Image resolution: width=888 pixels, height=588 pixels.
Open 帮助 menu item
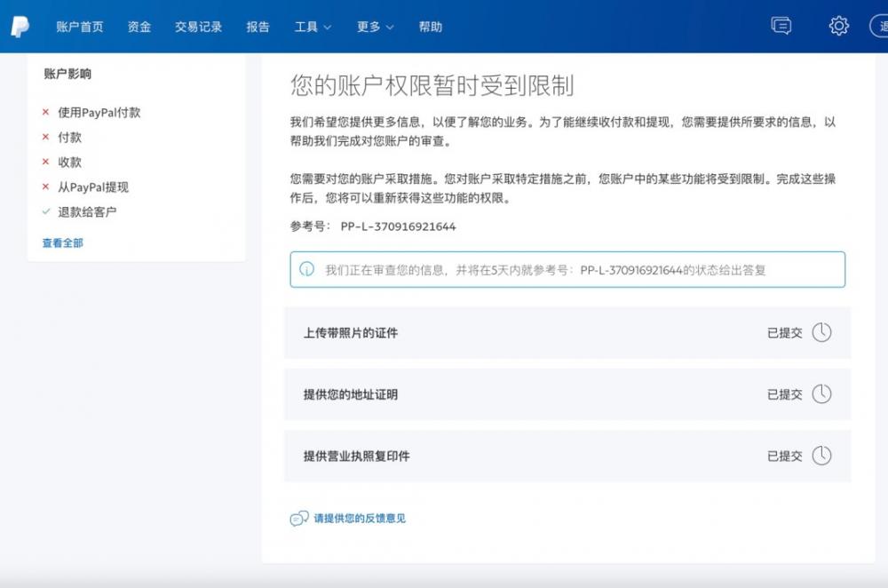[x=431, y=27]
